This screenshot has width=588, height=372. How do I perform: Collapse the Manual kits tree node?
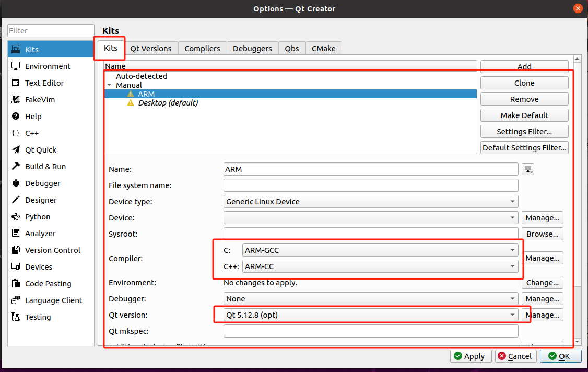point(109,85)
